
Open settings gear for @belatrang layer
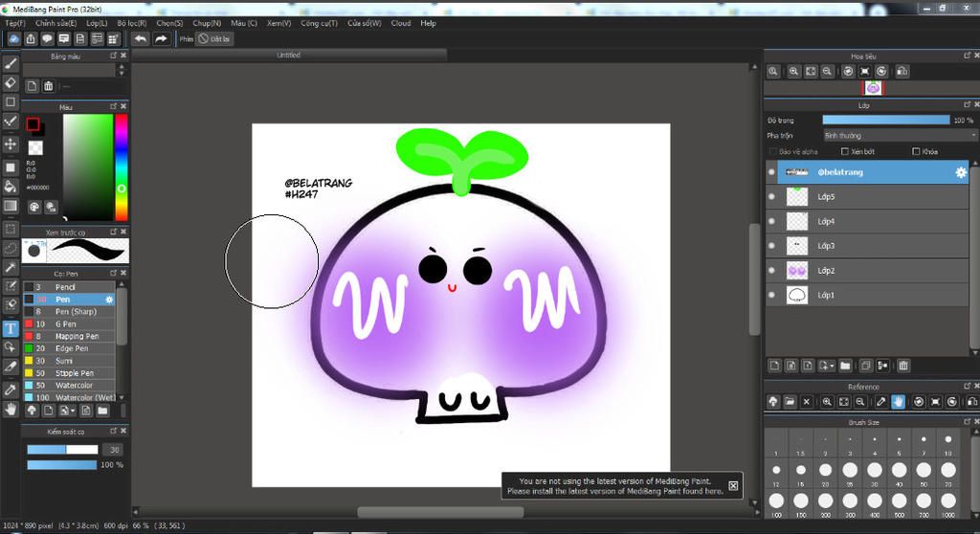[x=961, y=172]
